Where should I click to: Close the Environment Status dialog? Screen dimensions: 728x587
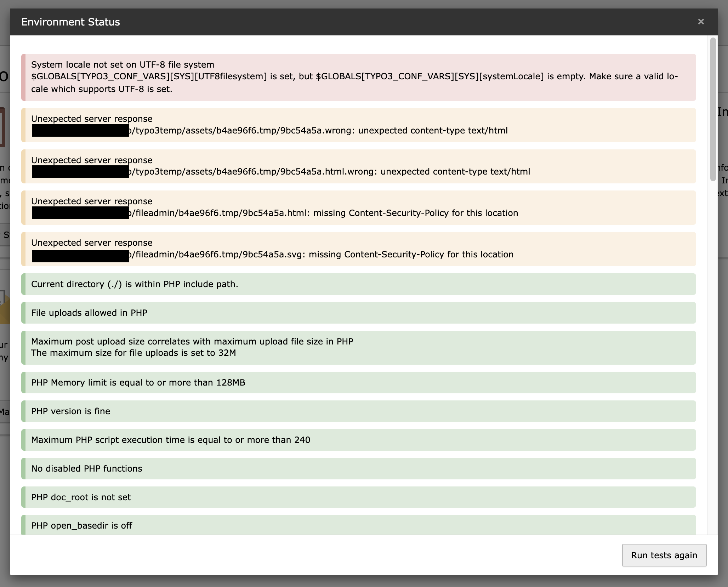(701, 22)
